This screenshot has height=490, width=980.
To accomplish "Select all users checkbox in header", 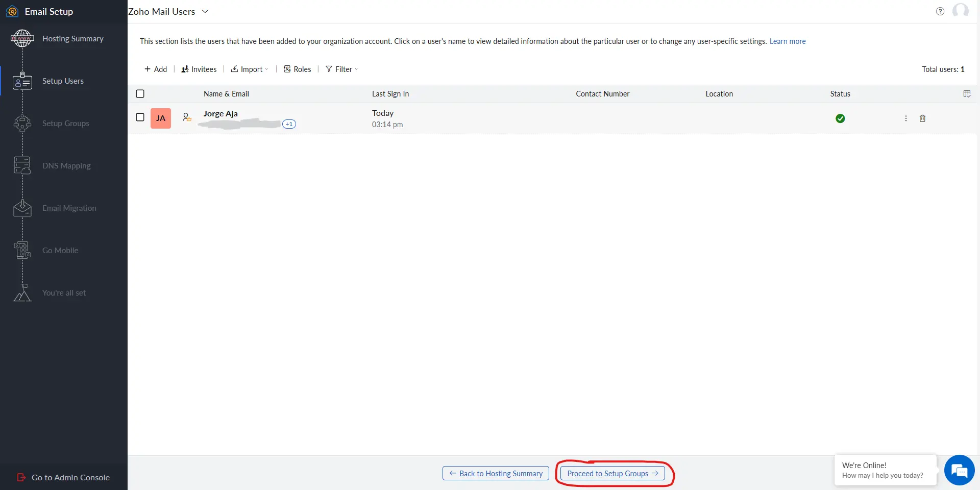I will pos(140,94).
